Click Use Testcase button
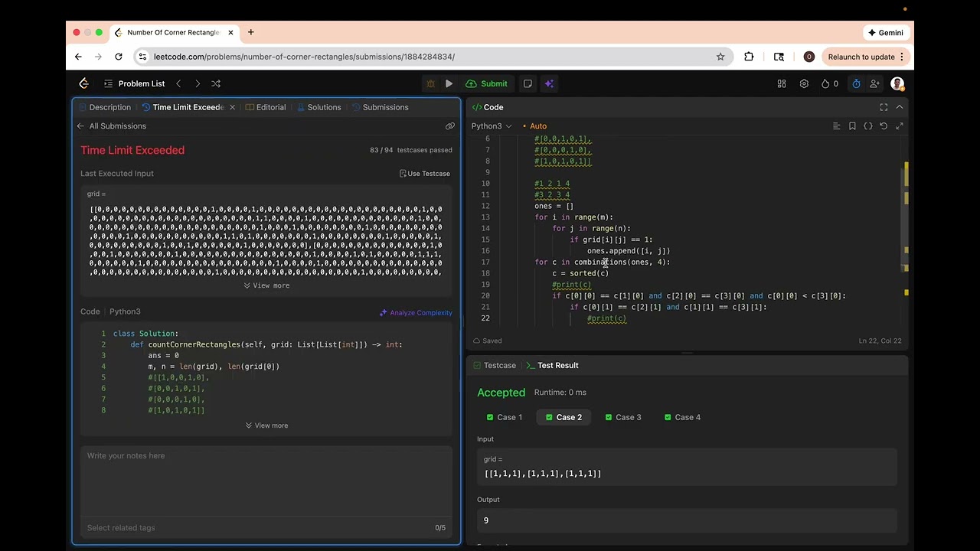980x551 pixels. [425, 174]
